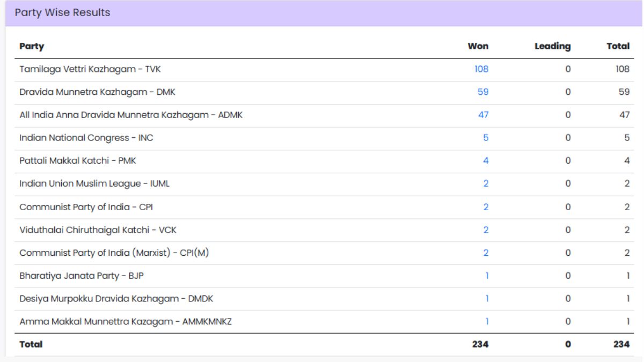Open PMK won count link 4
Image resolution: width=644 pixels, height=362 pixels.
[486, 161]
